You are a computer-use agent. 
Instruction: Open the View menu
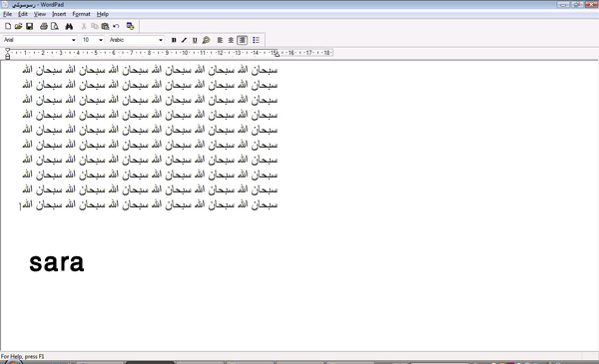point(39,14)
